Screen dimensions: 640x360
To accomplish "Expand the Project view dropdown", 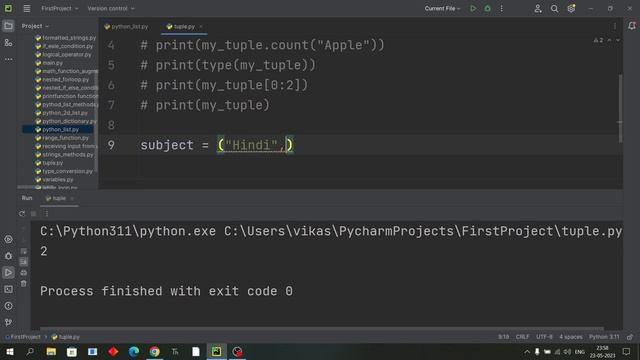I will [x=35, y=26].
